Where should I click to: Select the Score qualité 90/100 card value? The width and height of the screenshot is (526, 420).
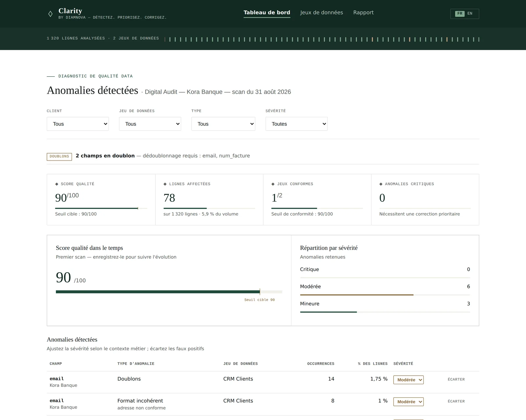coord(67,197)
